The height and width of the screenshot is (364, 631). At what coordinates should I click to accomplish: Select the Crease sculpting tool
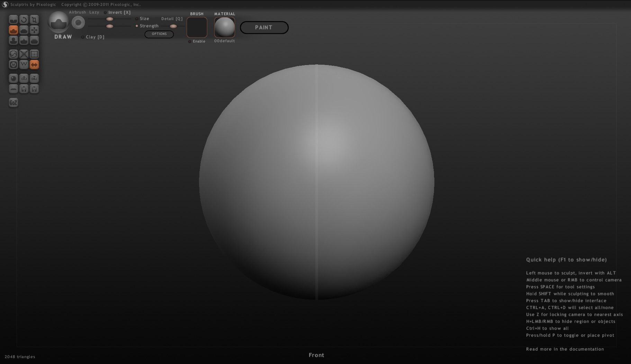click(13, 19)
